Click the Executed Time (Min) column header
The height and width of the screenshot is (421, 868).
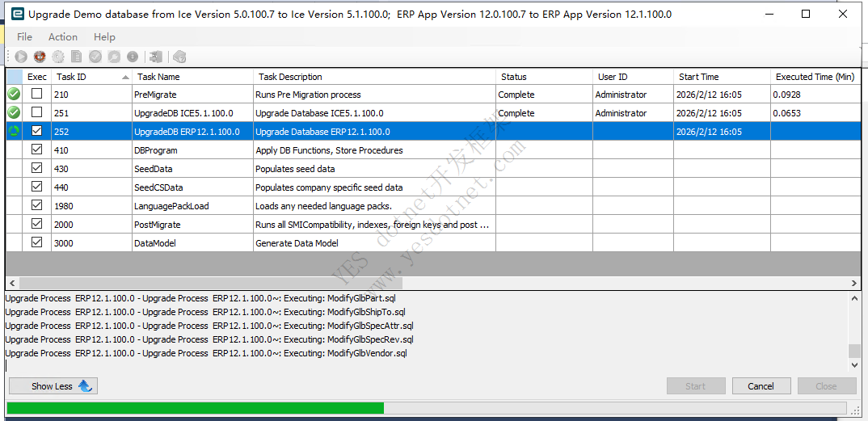pyautogui.click(x=815, y=77)
